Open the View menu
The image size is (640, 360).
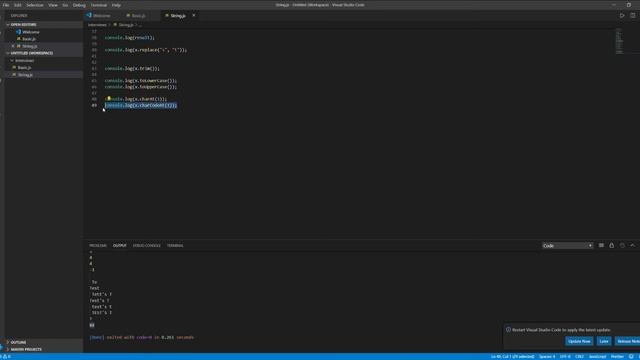point(53,5)
